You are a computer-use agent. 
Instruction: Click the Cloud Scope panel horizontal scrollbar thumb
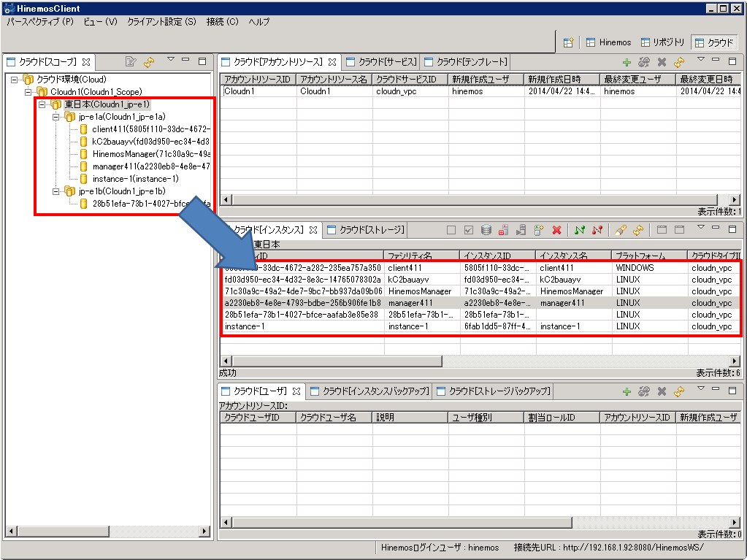point(64,531)
